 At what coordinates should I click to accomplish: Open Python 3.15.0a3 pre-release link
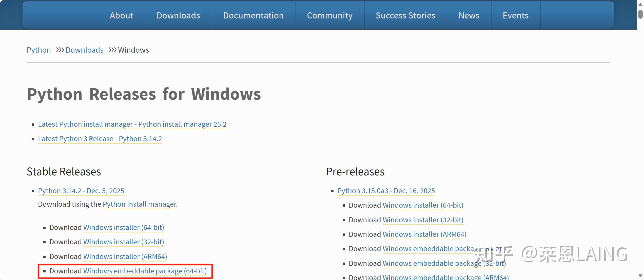click(386, 191)
